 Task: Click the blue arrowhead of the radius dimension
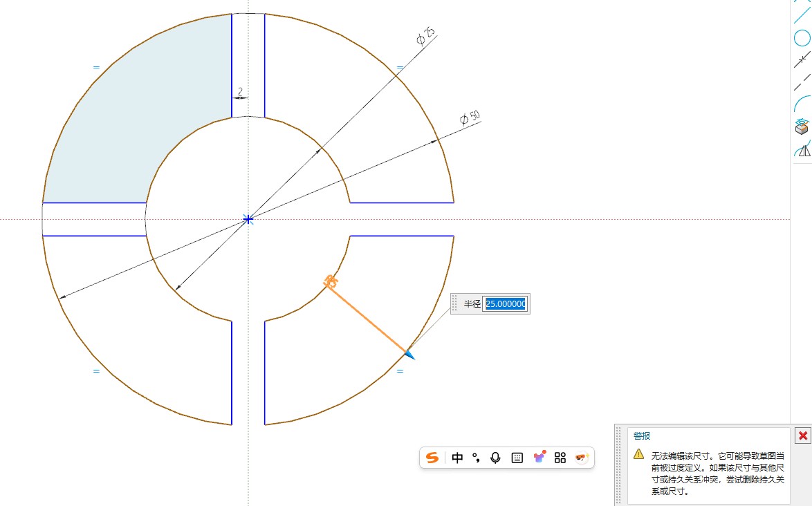(x=409, y=355)
